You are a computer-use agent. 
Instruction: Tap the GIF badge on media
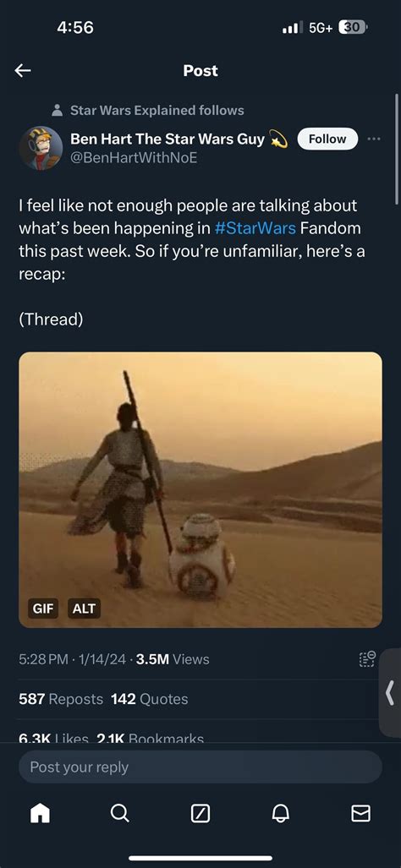(x=43, y=609)
